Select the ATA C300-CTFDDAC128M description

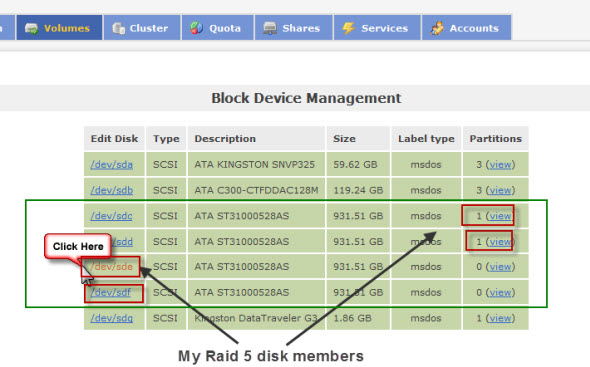[x=256, y=190]
